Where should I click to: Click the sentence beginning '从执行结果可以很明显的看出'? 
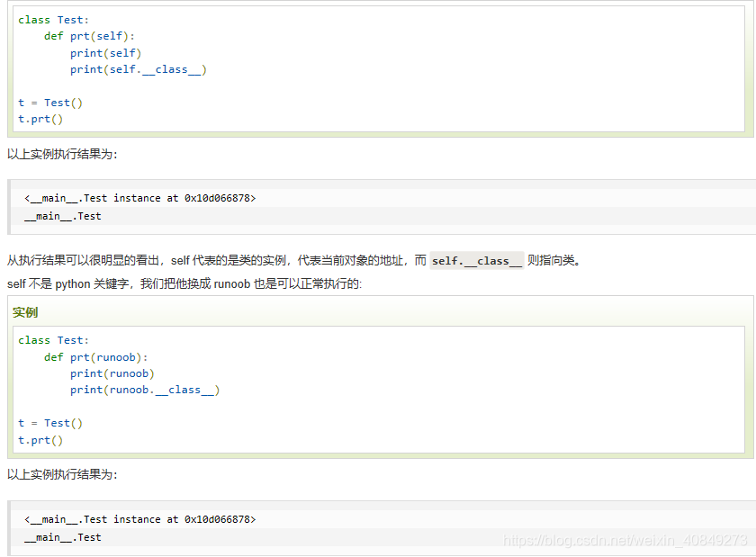[x=293, y=261]
